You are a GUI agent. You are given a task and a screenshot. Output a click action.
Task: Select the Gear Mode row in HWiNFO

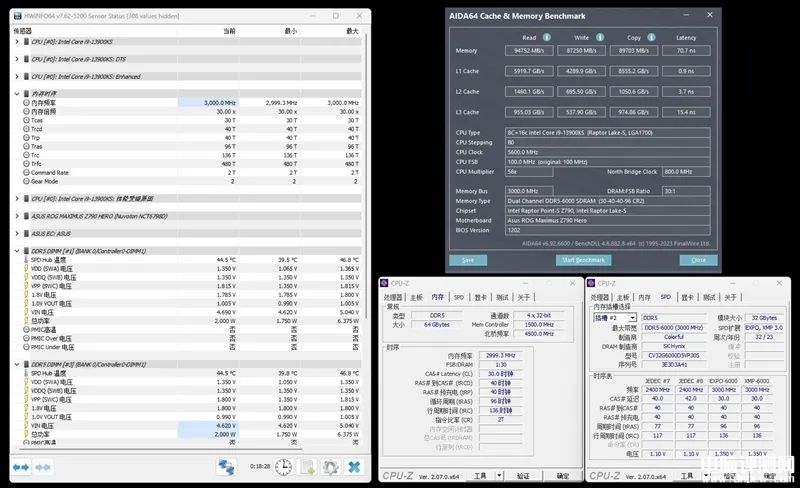tap(192, 181)
